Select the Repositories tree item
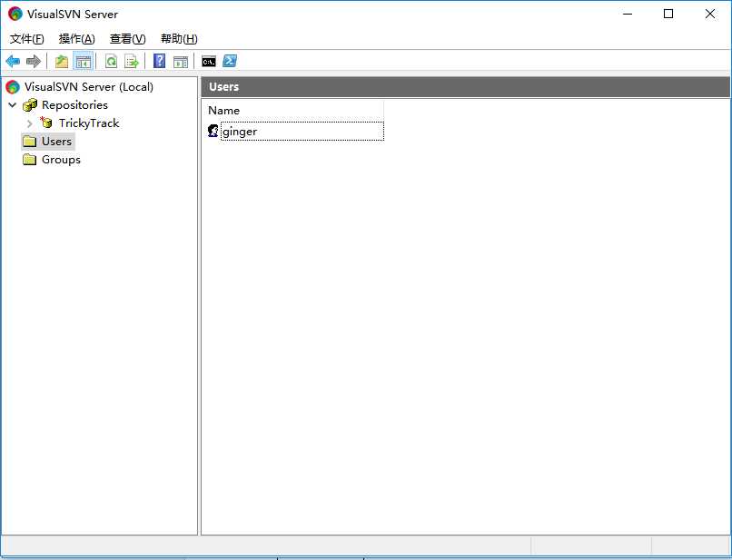The width and height of the screenshot is (732, 560). [74, 105]
